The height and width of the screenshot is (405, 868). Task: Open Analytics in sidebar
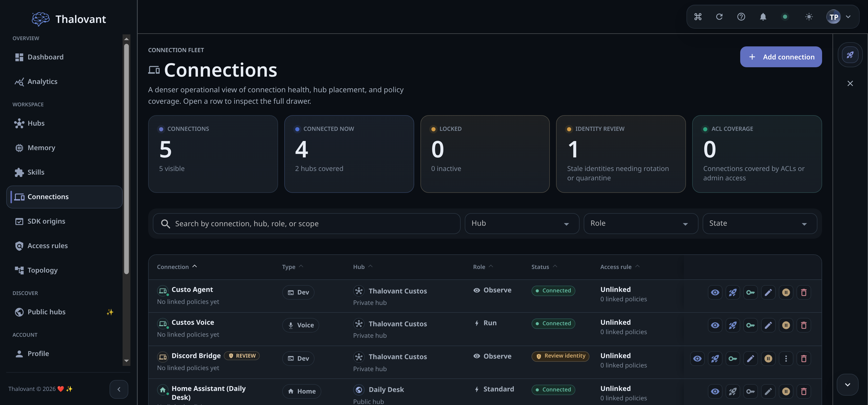[64, 82]
